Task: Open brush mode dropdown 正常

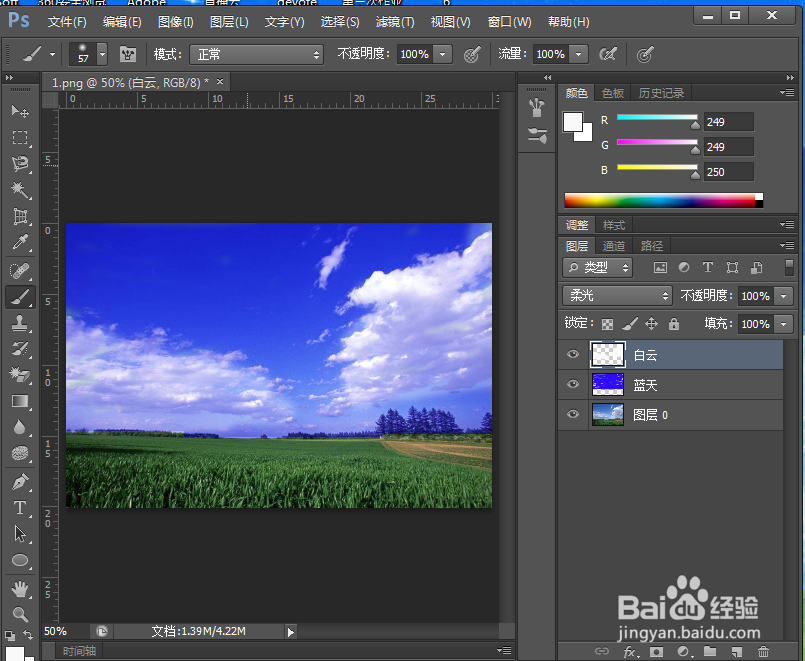Action: (256, 54)
